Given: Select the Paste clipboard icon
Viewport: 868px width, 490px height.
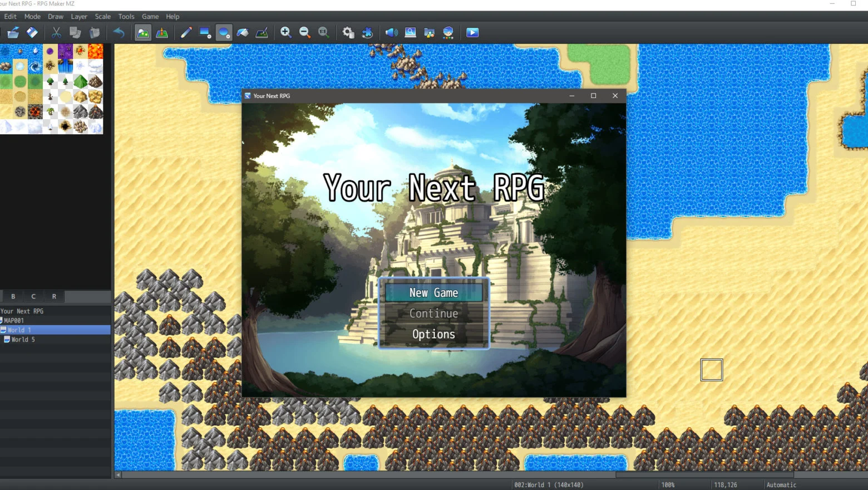Looking at the screenshot, I should 94,32.
